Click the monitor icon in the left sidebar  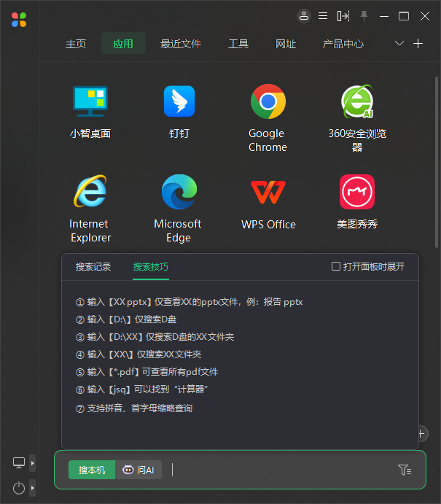coord(19,463)
